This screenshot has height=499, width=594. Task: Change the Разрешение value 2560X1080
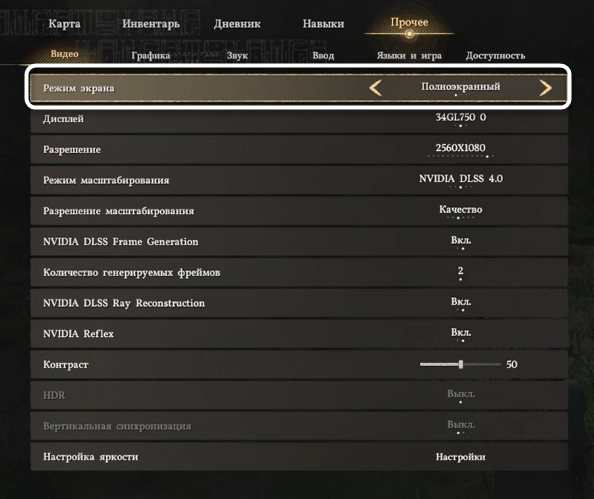coord(460,148)
